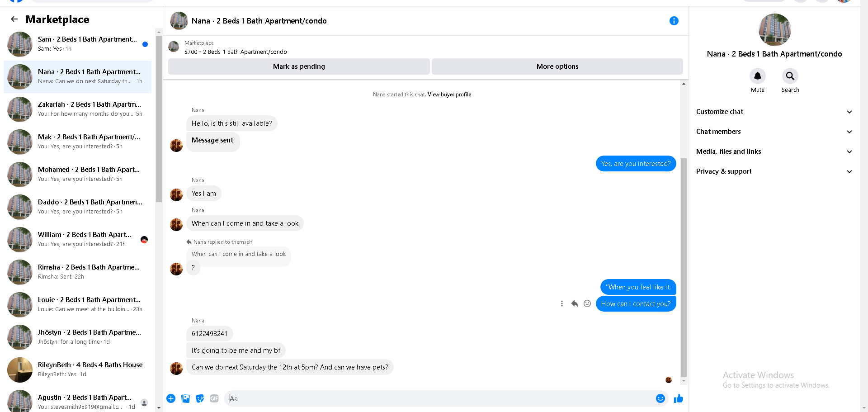The height and width of the screenshot is (412, 868).
Task: Send a thumbs-up like
Action: click(x=678, y=398)
